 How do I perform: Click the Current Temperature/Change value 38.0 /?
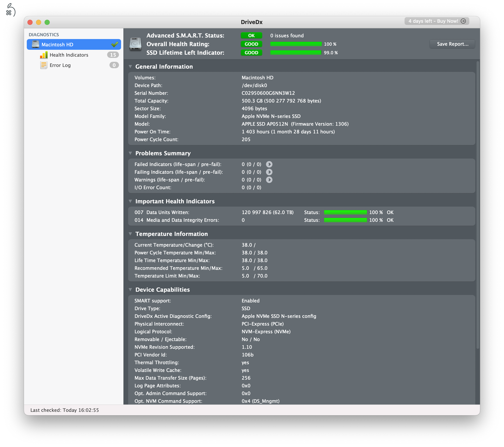point(248,245)
